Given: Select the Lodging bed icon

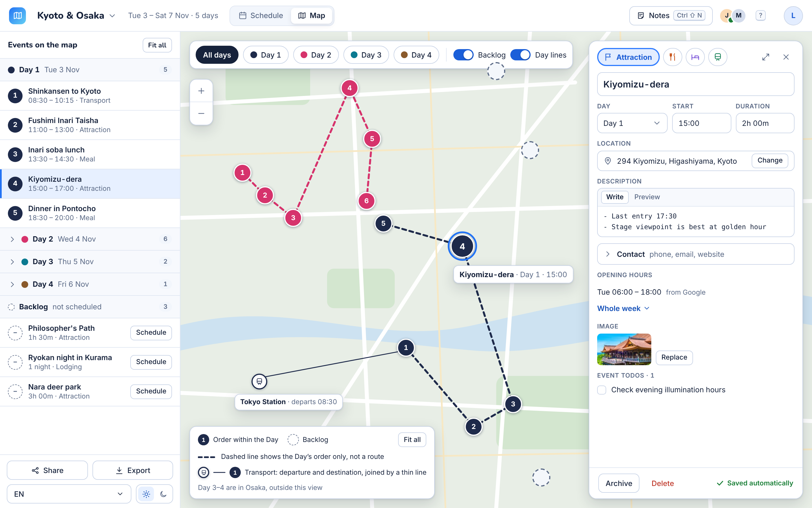Looking at the screenshot, I should tap(695, 57).
